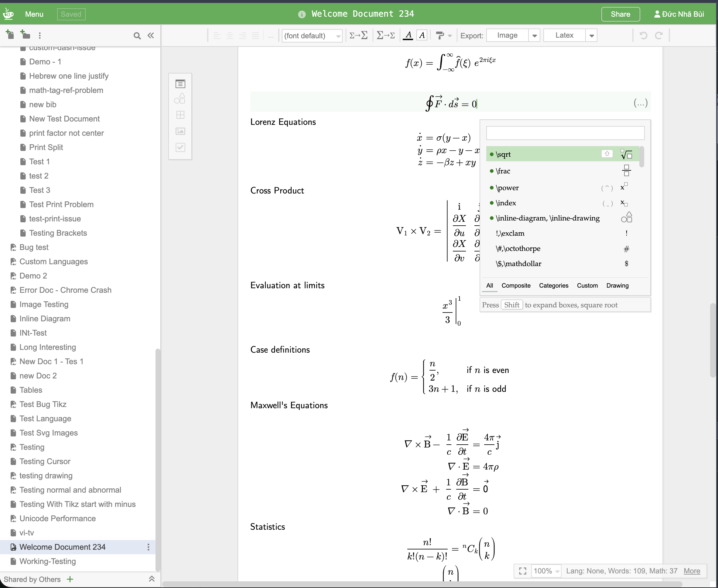Screen dimensions: 718x588
Task: Activate the format painter icon
Action: [x=439, y=35]
